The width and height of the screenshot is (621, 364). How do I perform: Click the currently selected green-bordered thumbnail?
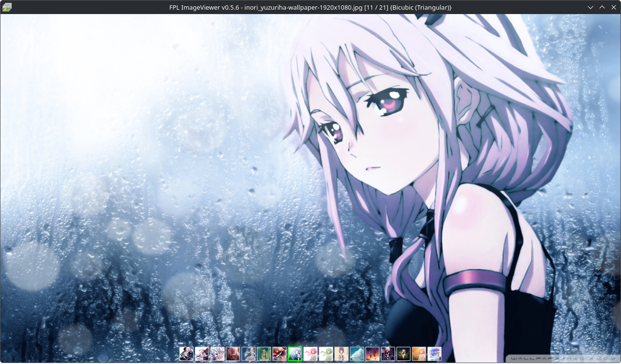pos(295,354)
